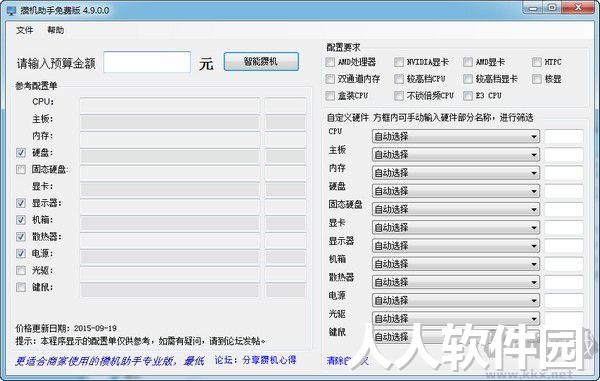Check the NVIDIA显卡 option

tap(399, 62)
